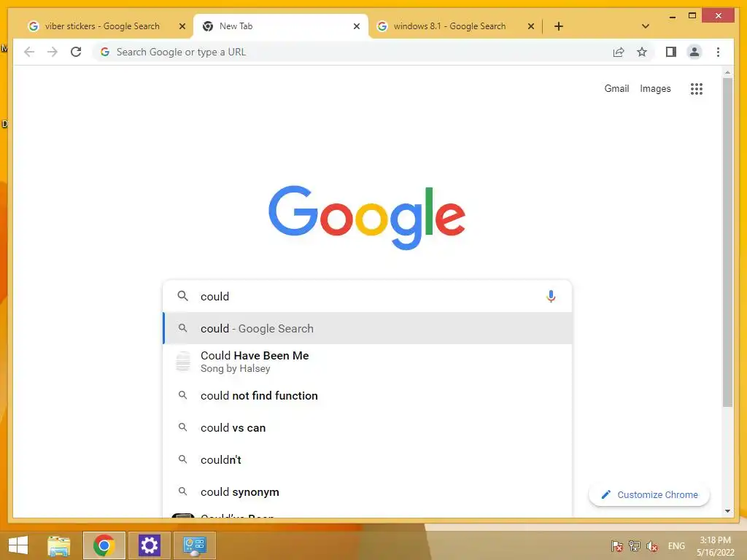This screenshot has width=747, height=560.
Task: Click the ENG language indicator
Action: click(676, 546)
